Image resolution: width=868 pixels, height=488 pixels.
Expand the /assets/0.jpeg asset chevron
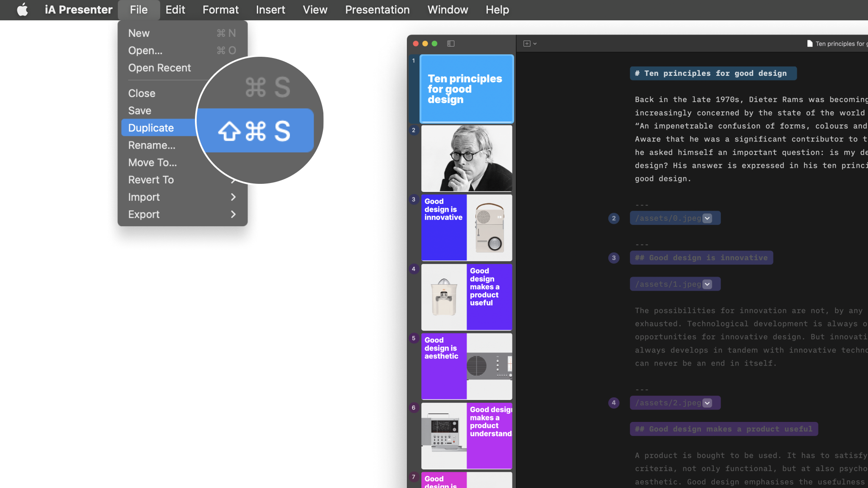(707, 218)
